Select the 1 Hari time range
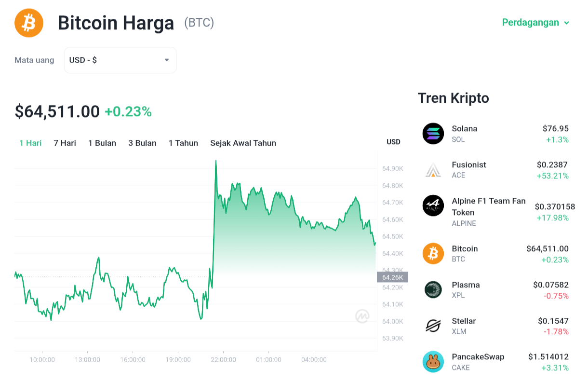 [30, 143]
